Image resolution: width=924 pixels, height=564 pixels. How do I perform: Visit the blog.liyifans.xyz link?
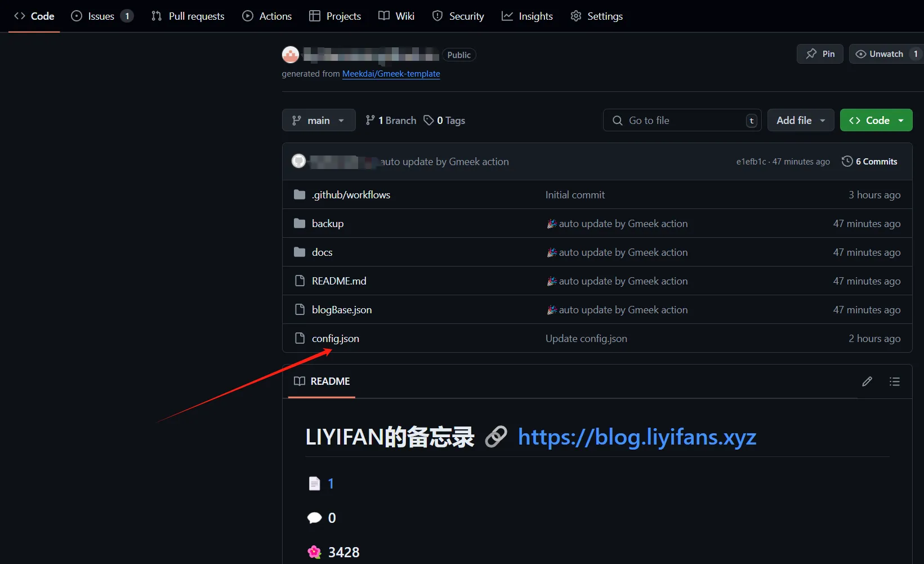pos(637,437)
